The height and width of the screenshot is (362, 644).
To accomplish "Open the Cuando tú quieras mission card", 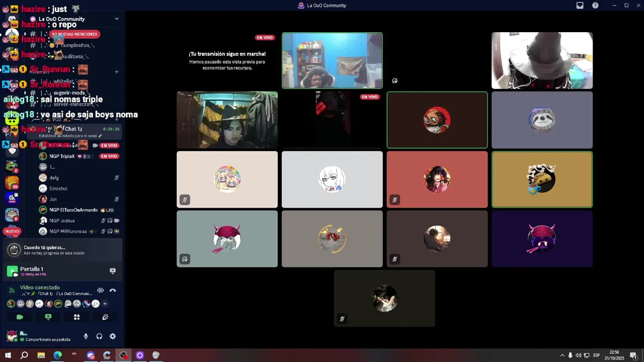I will pos(62,250).
